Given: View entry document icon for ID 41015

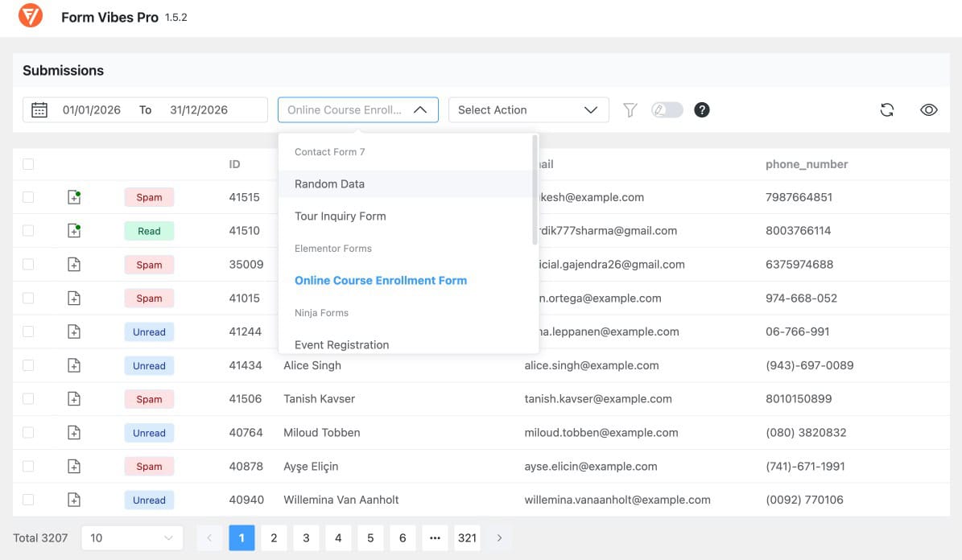Looking at the screenshot, I should [73, 298].
